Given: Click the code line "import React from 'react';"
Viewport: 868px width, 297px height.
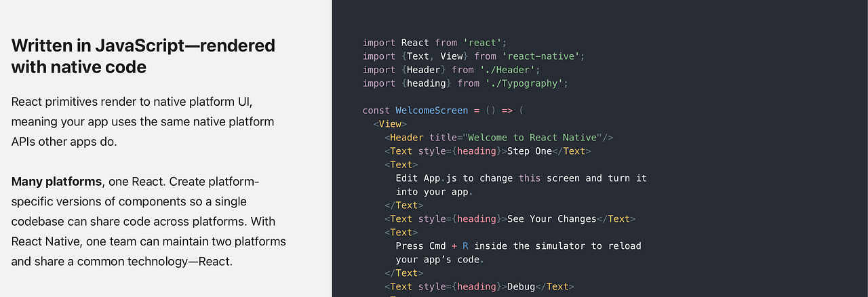Looking at the screenshot, I should click(x=435, y=42).
